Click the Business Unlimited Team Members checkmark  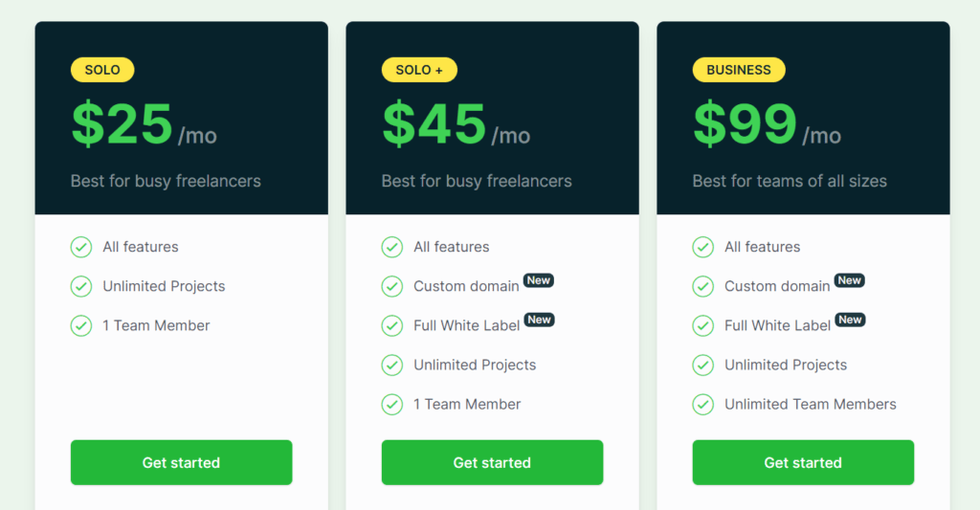(x=703, y=404)
